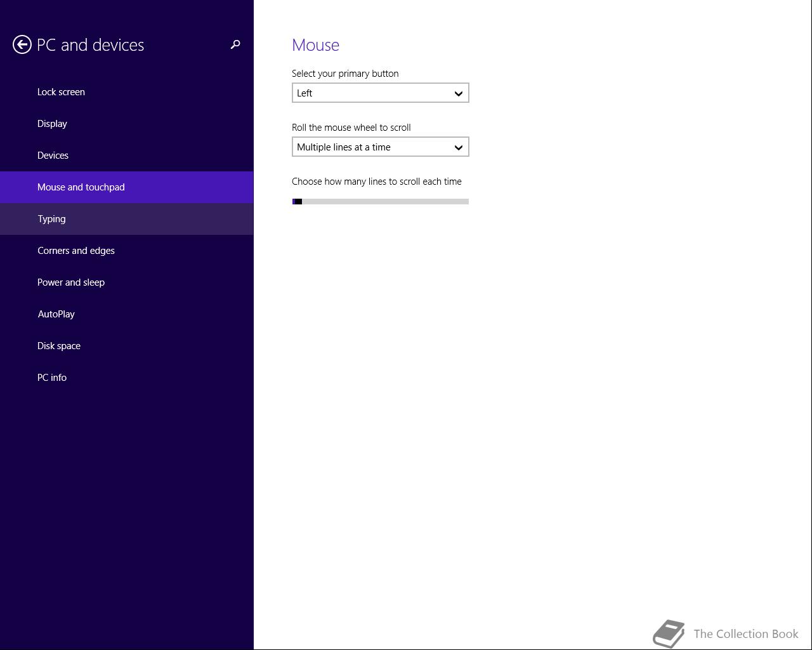
Task: Click the PC and devices heading
Action: (91, 45)
